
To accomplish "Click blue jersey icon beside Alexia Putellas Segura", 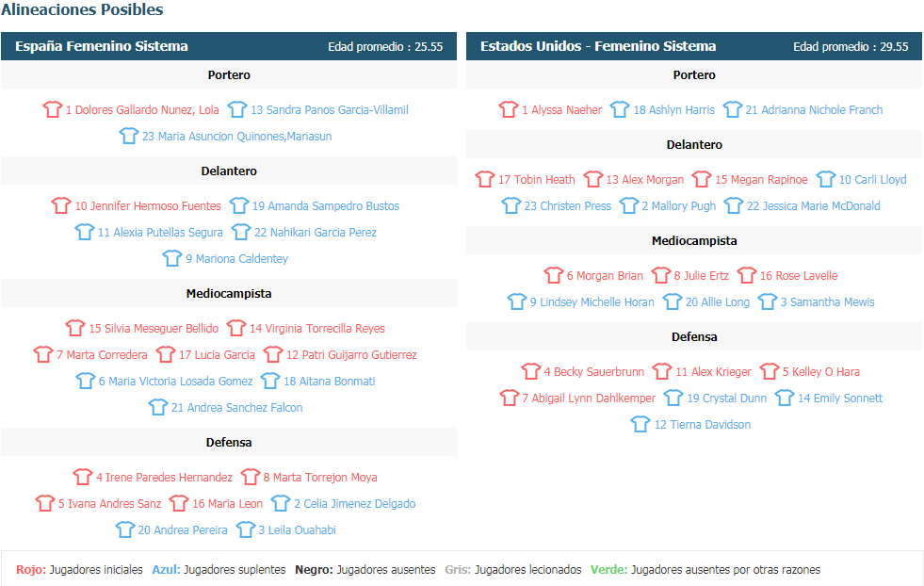I will click(x=84, y=232).
